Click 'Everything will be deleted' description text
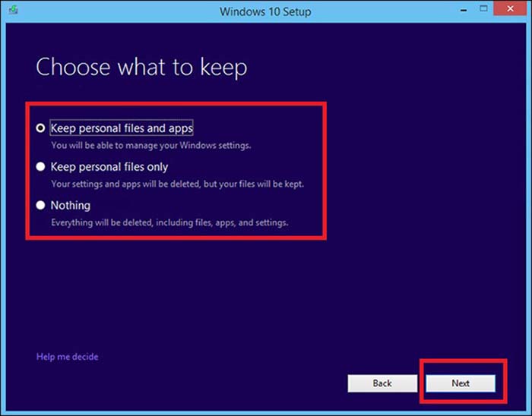This screenshot has height=416, width=532. [169, 222]
